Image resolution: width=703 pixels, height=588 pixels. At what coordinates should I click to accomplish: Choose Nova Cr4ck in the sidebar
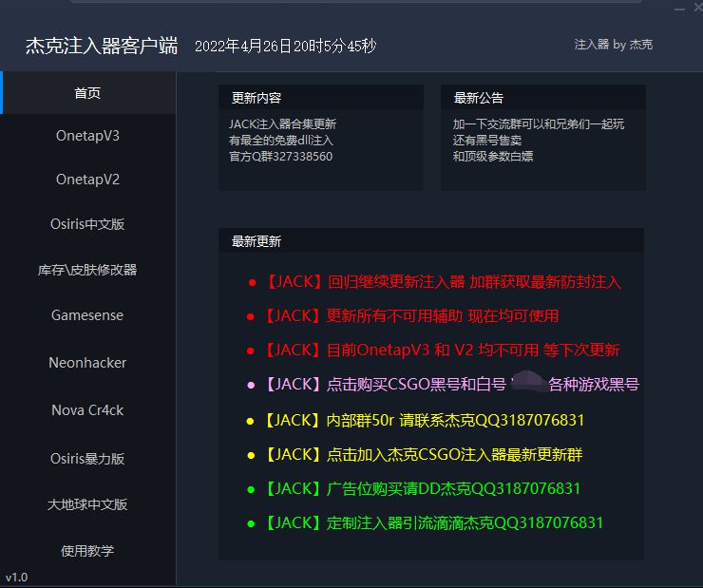[x=87, y=410]
